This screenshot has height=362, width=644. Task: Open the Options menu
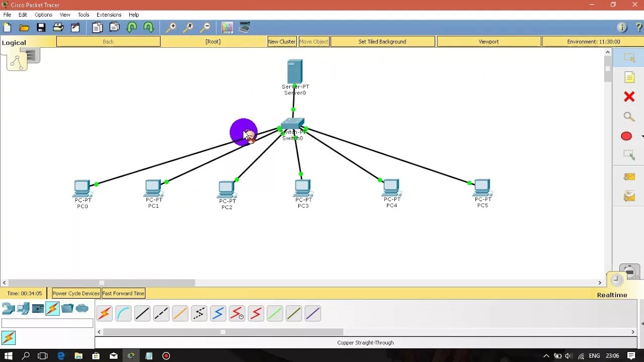(43, 15)
